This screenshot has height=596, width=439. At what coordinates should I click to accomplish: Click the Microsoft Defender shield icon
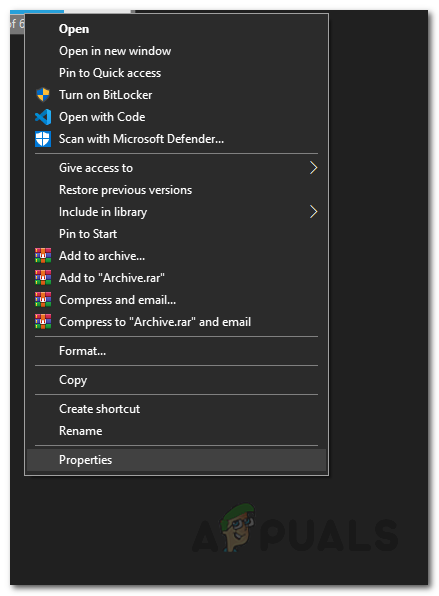43,139
